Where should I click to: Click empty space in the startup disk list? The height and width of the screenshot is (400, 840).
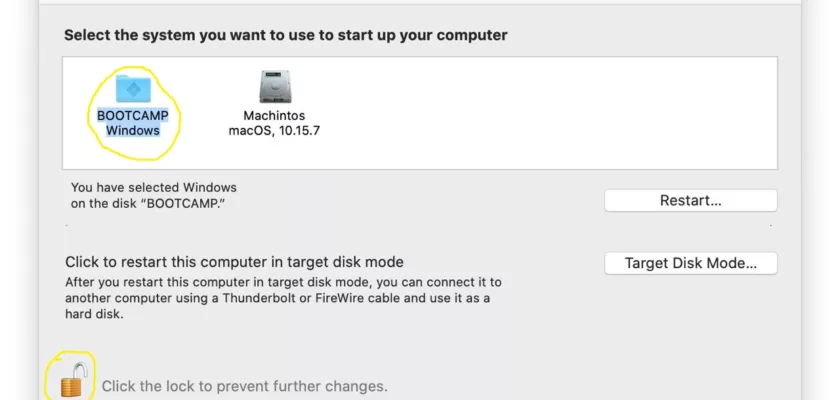click(536, 112)
